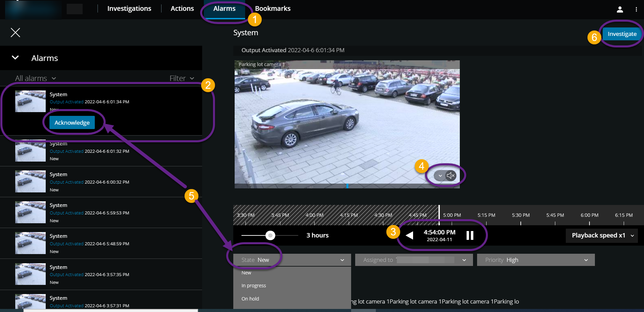The height and width of the screenshot is (312, 644).
Task: Open the three-dot more options menu
Action: pyautogui.click(x=636, y=9)
